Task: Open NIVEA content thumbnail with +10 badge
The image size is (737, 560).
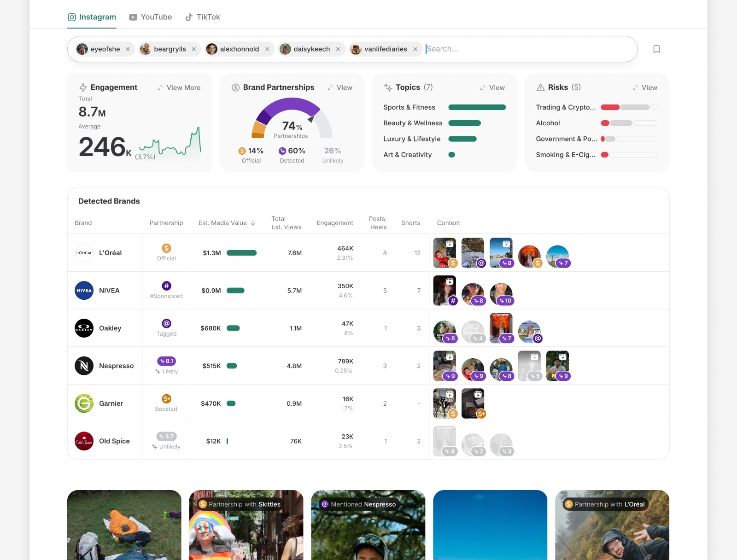Action: pyautogui.click(x=501, y=294)
